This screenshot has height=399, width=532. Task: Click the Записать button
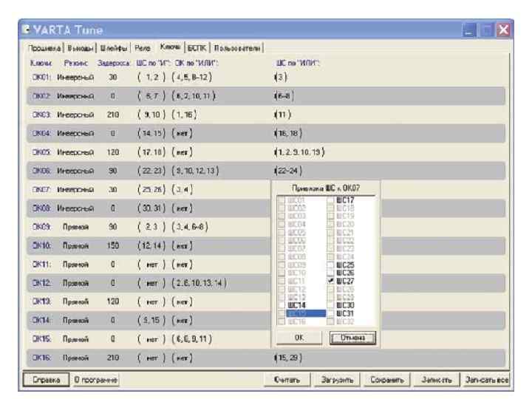437,380
